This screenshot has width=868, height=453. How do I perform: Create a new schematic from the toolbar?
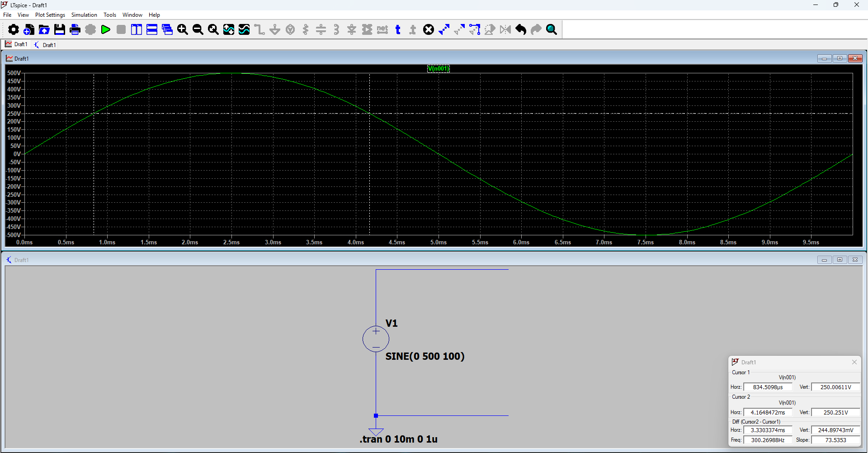tap(29, 30)
